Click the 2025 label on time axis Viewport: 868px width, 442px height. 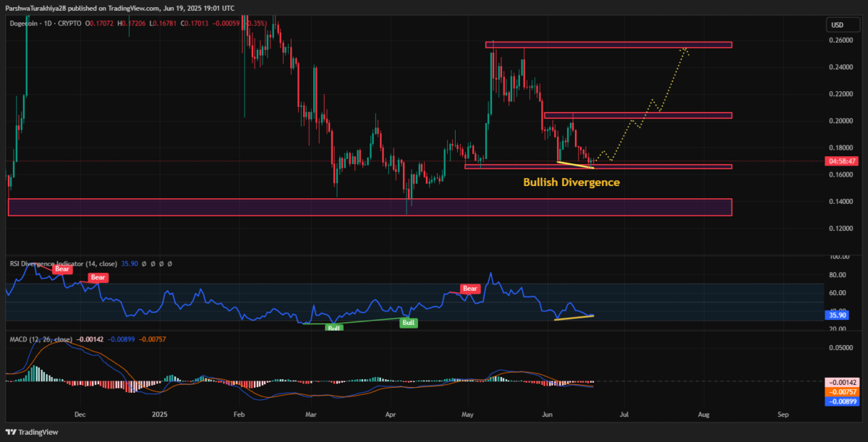click(160, 415)
